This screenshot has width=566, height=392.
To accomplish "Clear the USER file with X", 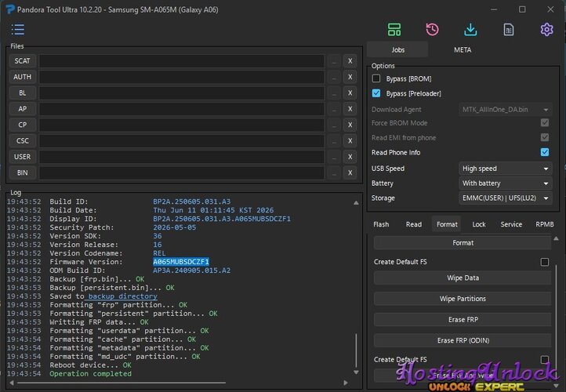I will tap(350, 157).
